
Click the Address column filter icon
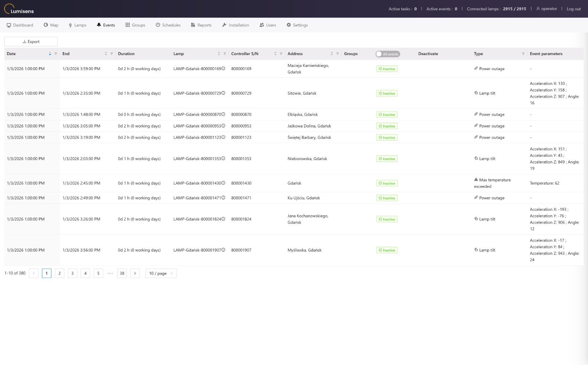pos(337,54)
